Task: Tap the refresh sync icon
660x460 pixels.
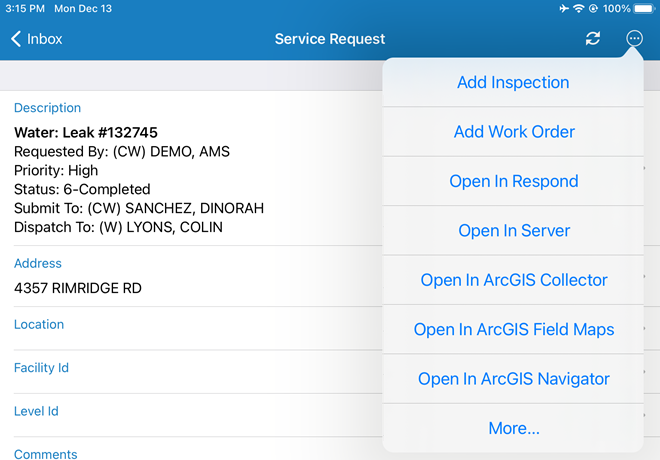Action: click(593, 39)
